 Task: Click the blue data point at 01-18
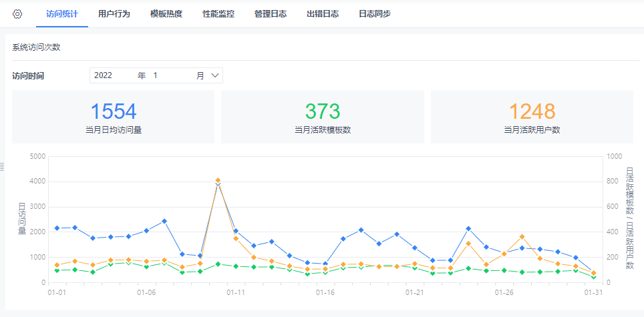tap(361, 230)
